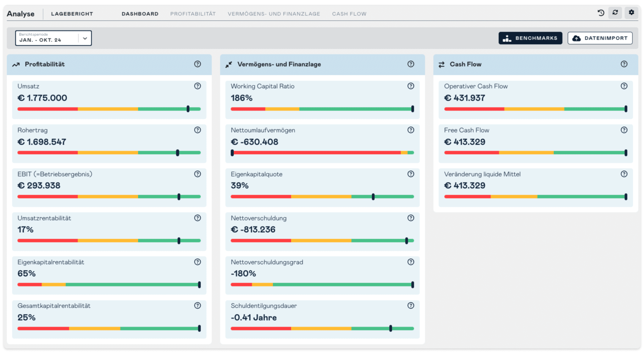
Task: Click the Veränderung liquide Mittel label
Action: [482, 174]
